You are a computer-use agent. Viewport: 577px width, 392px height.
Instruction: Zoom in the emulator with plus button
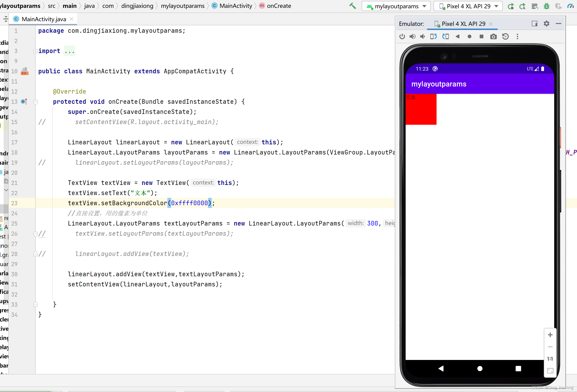tap(550, 335)
